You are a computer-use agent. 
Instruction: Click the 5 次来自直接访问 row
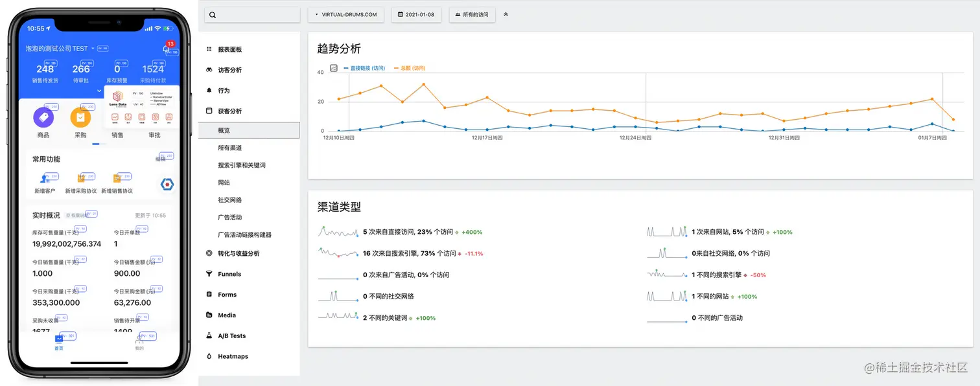[400, 232]
